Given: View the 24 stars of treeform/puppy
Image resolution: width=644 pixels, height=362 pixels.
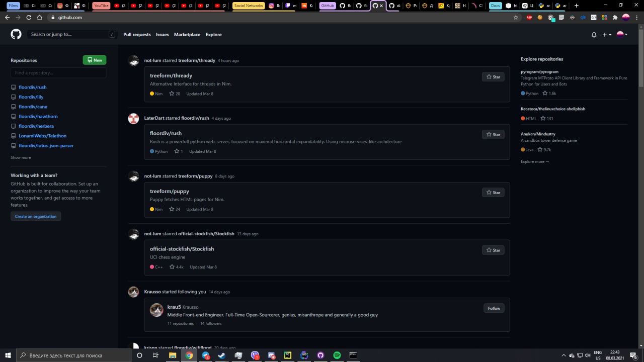Looking at the screenshot, I should [175, 209].
